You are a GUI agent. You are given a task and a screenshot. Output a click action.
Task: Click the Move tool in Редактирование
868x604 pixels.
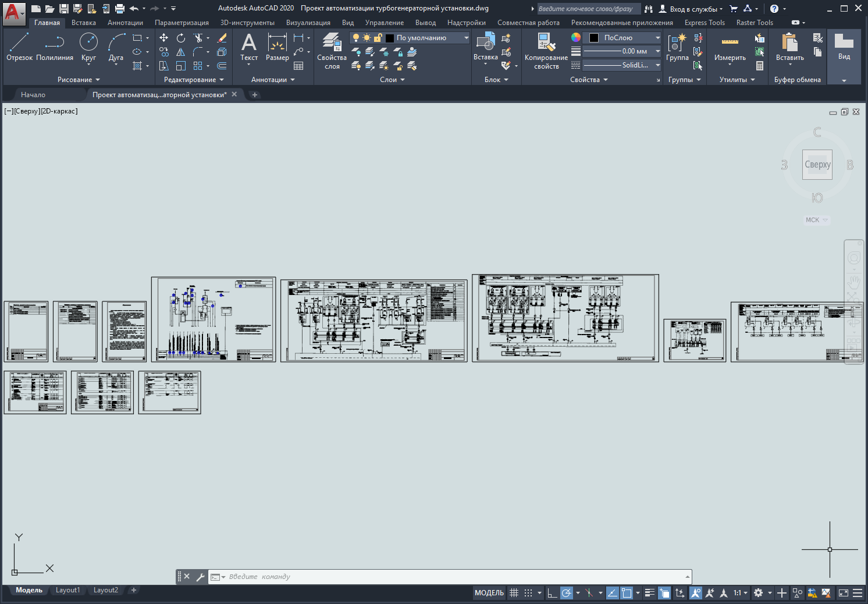click(164, 38)
